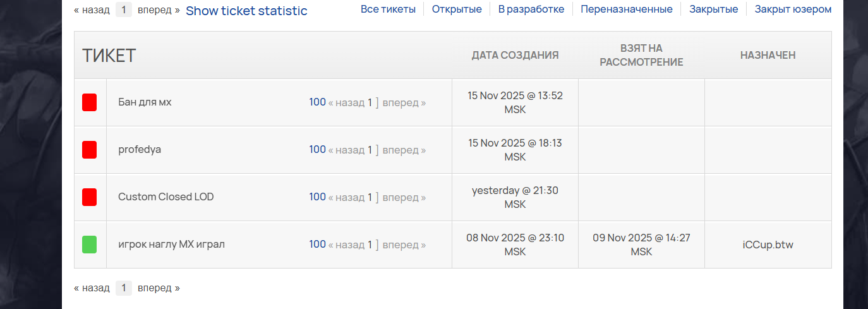Click Show ticket statistic link
This screenshot has height=309, width=868.
(246, 11)
